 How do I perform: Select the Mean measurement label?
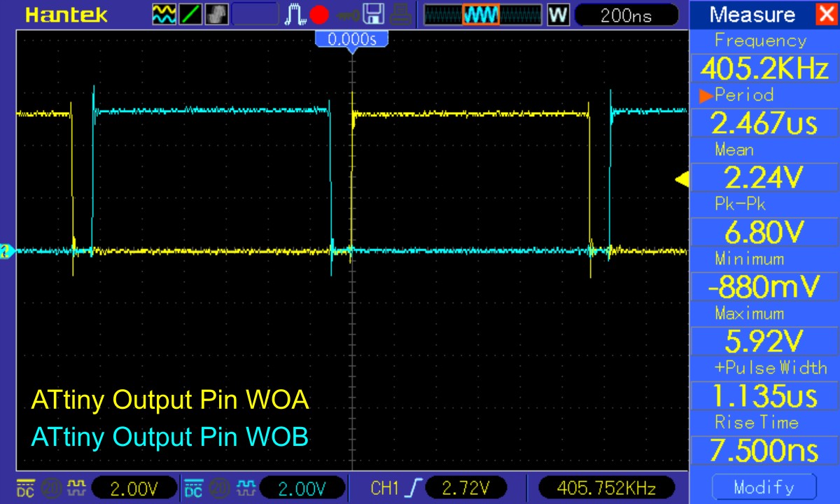734,149
